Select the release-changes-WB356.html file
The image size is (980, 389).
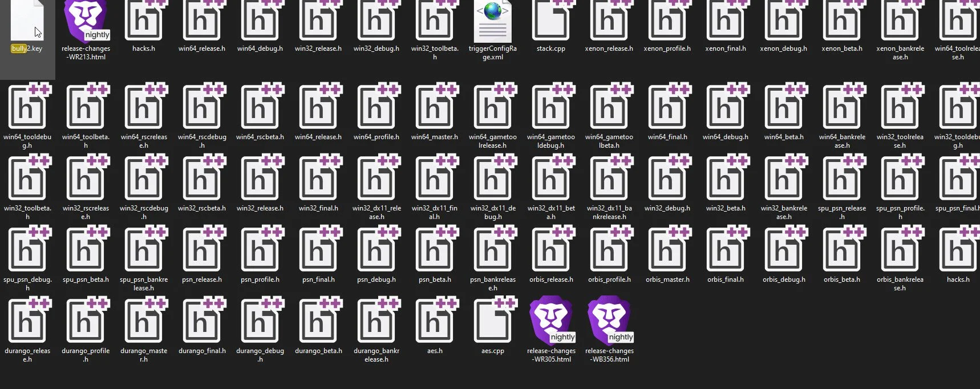click(x=609, y=322)
